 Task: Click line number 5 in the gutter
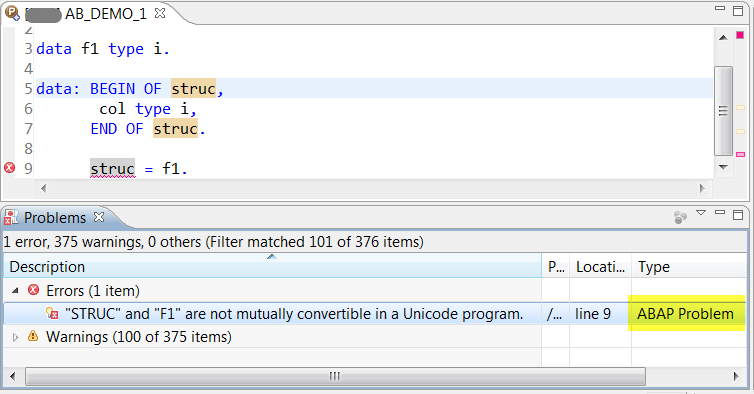click(28, 89)
